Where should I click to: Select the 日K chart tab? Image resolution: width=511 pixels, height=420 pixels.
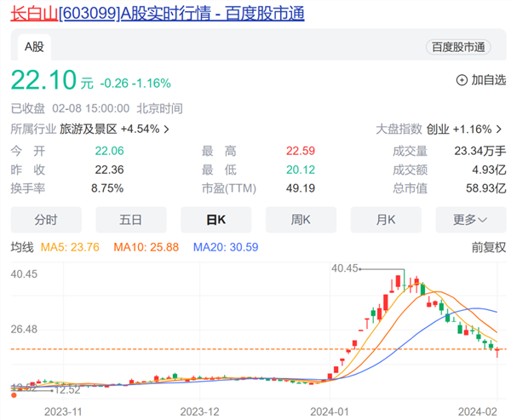click(216, 219)
